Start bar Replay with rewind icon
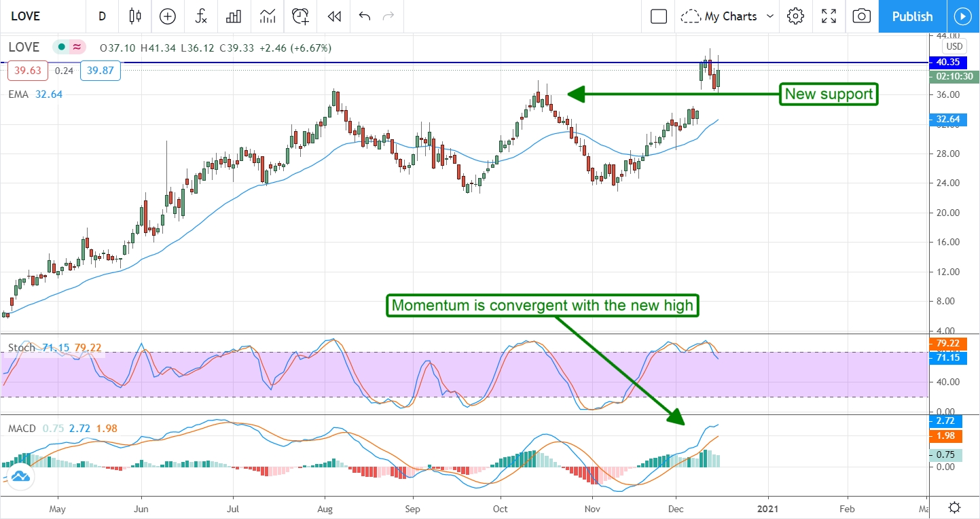 click(333, 16)
